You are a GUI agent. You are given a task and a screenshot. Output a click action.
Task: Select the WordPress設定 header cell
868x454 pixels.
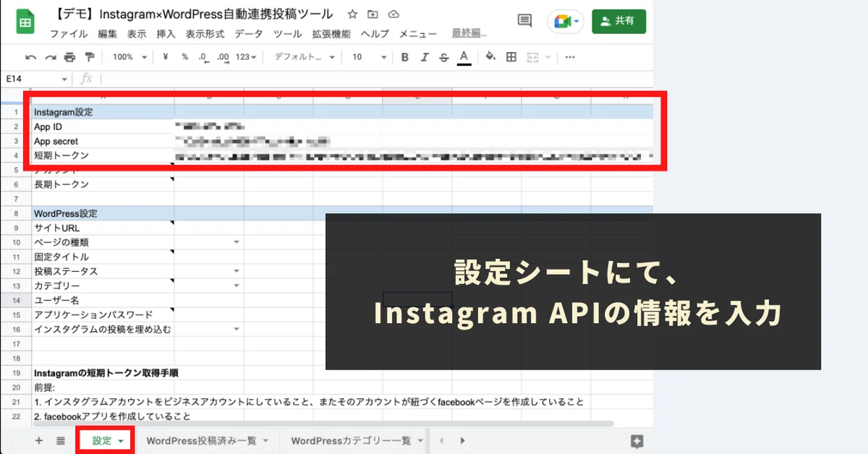click(x=103, y=213)
